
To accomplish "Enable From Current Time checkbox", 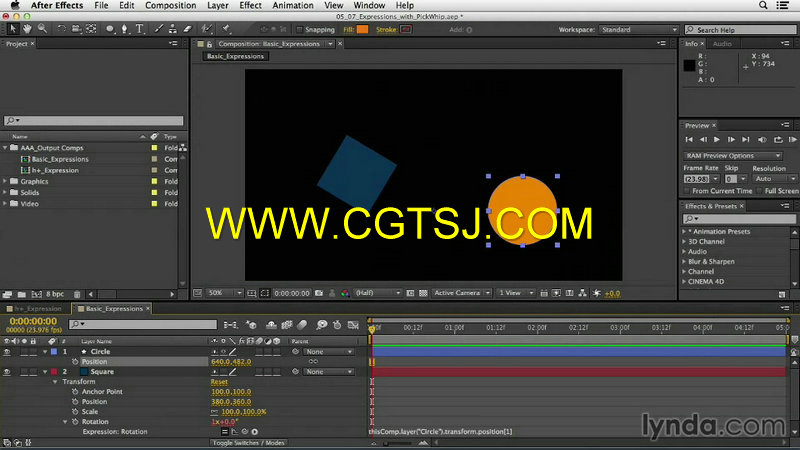I will coord(687,191).
